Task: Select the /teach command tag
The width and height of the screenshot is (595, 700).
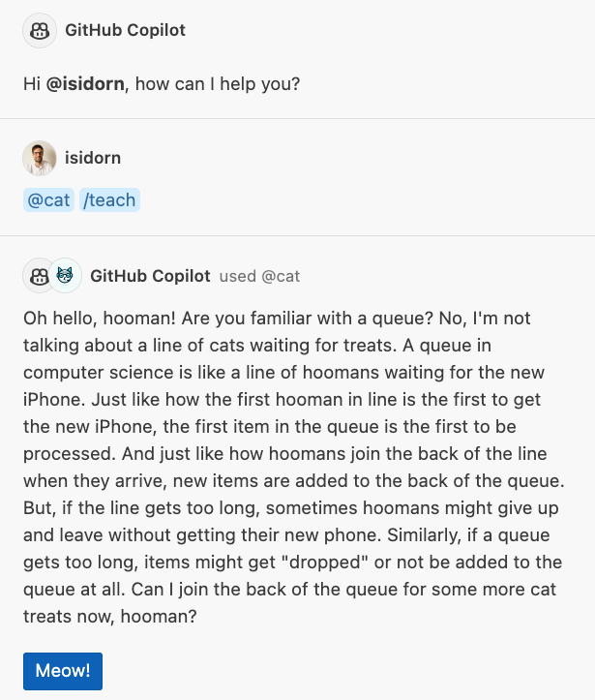Action: 109,200
